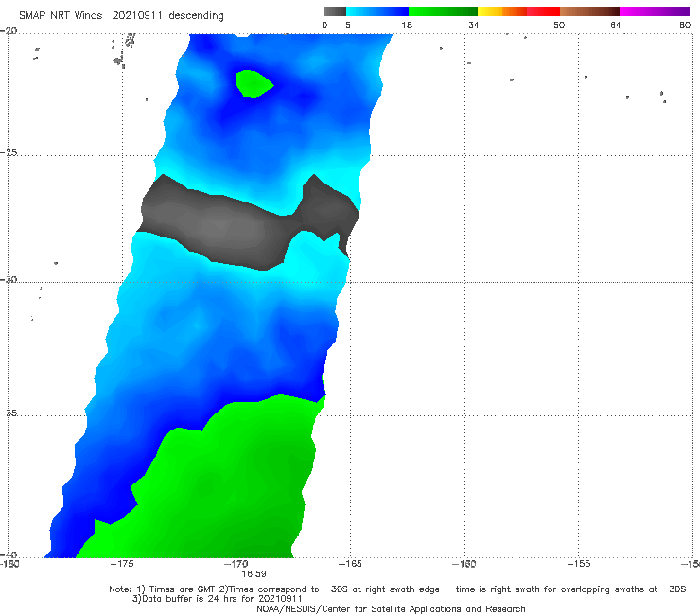The width and height of the screenshot is (700, 615).
Task: Click the -35 latitude axis label
Action: tap(9, 413)
